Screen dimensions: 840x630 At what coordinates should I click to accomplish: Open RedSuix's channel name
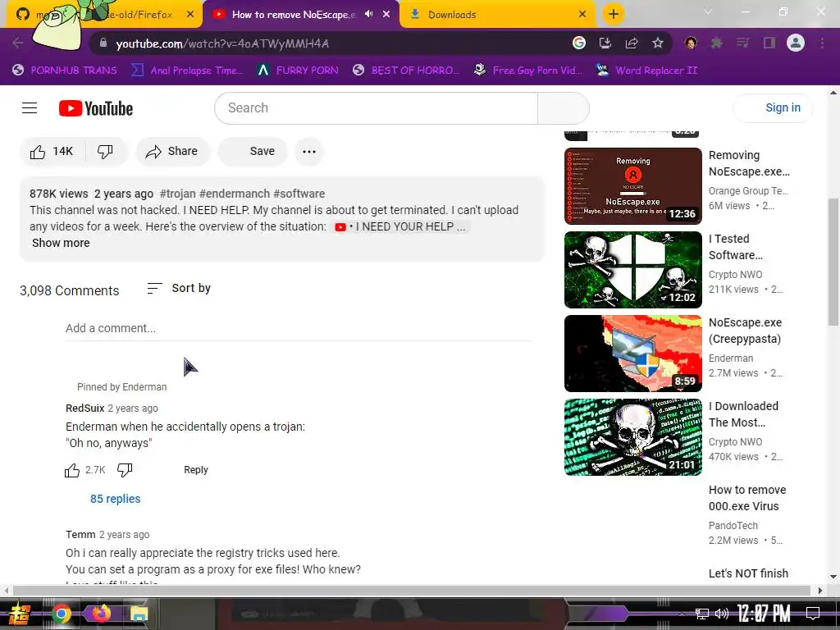pos(84,409)
